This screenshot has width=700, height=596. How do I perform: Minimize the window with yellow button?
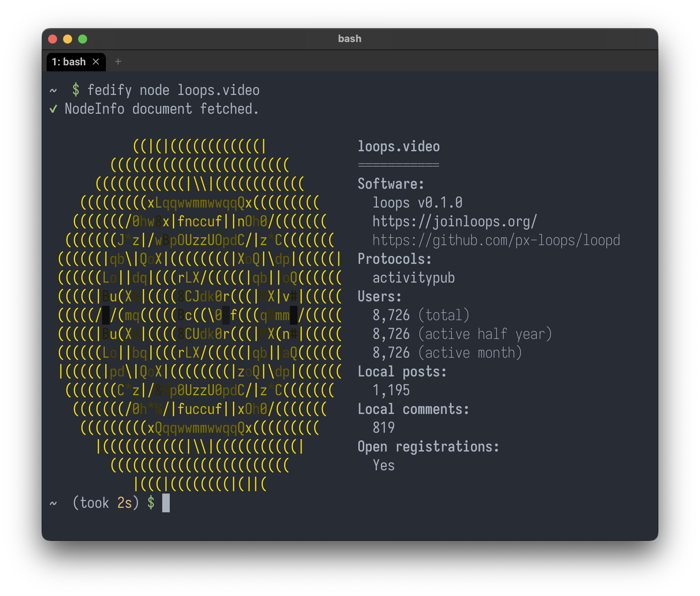(x=68, y=39)
